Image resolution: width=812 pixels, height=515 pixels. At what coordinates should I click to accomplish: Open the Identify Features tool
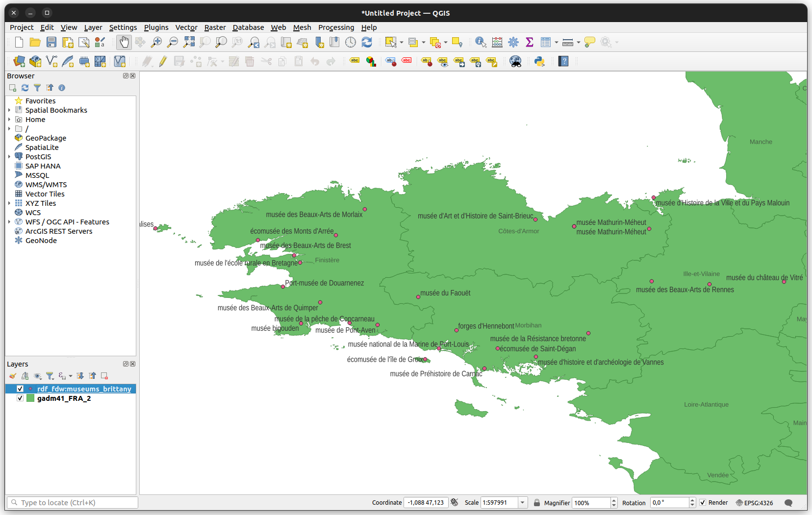[x=481, y=43]
